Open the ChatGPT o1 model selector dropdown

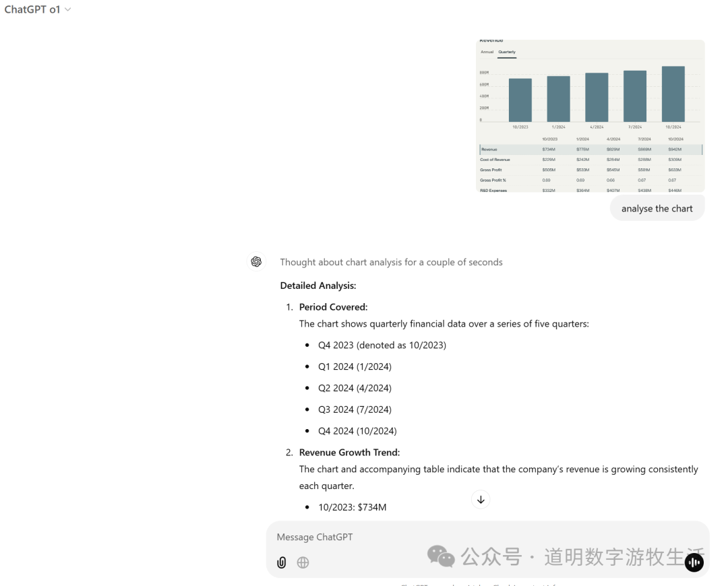tap(38, 9)
